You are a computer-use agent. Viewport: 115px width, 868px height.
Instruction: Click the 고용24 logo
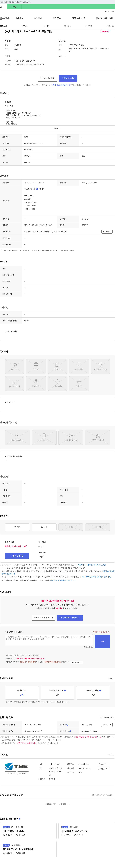click(x=4, y=19)
